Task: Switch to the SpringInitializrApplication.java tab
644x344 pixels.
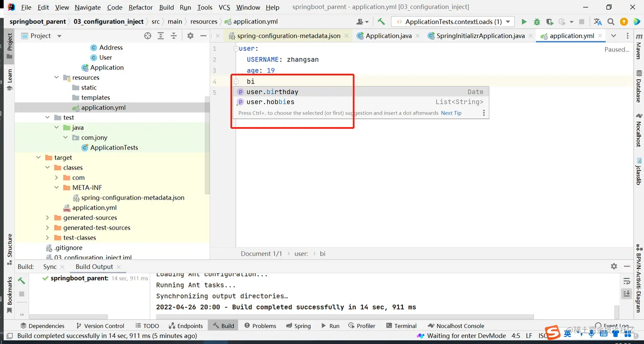Action: [480, 36]
